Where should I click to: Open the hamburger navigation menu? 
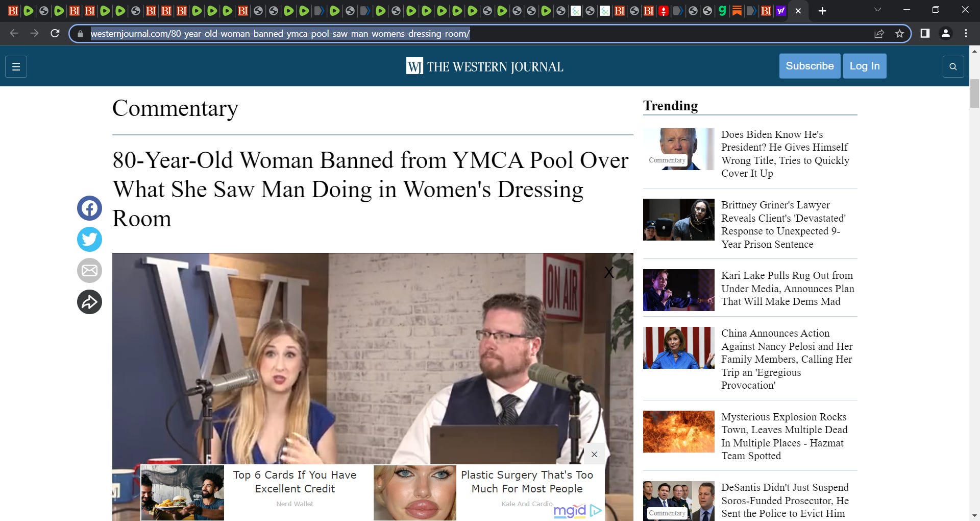pos(15,66)
